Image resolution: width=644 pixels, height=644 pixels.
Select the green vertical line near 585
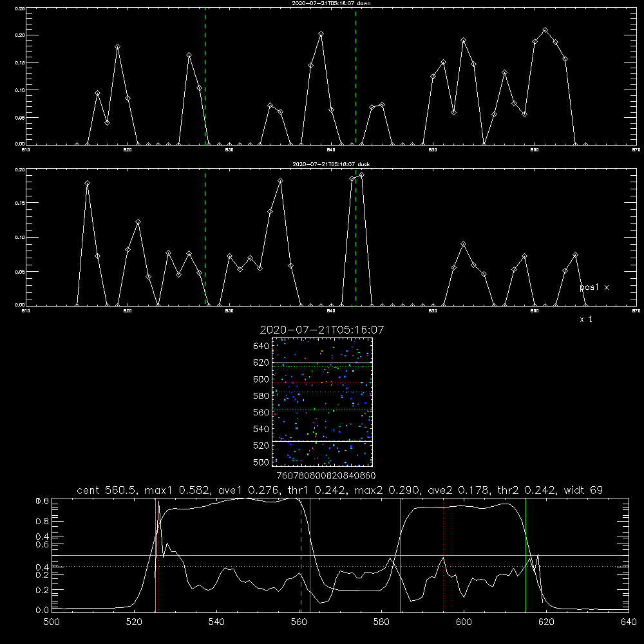point(400,555)
